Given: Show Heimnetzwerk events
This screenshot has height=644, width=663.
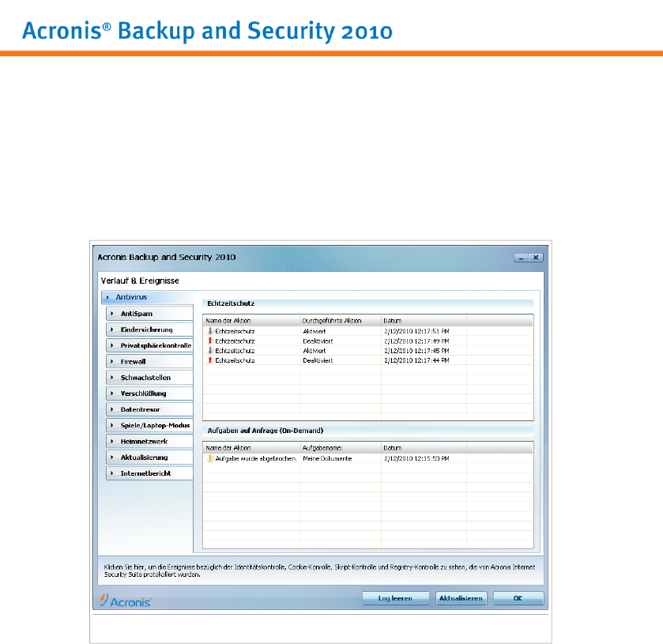Looking at the screenshot, I should (x=149, y=442).
